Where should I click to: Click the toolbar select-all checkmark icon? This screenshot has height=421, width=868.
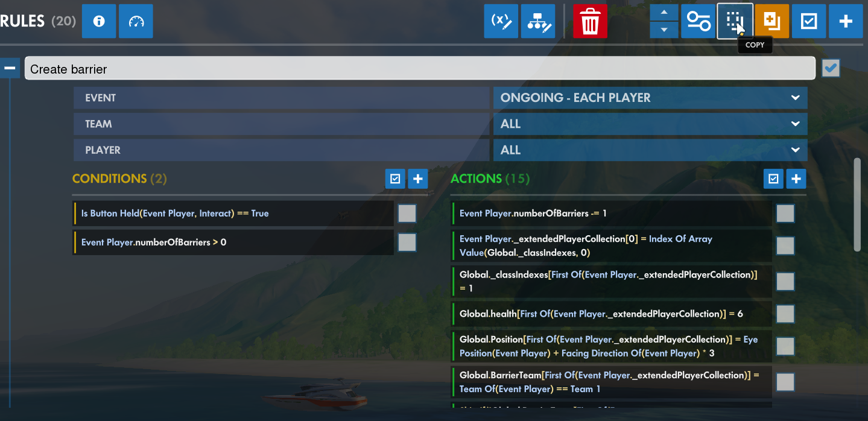coord(809,21)
